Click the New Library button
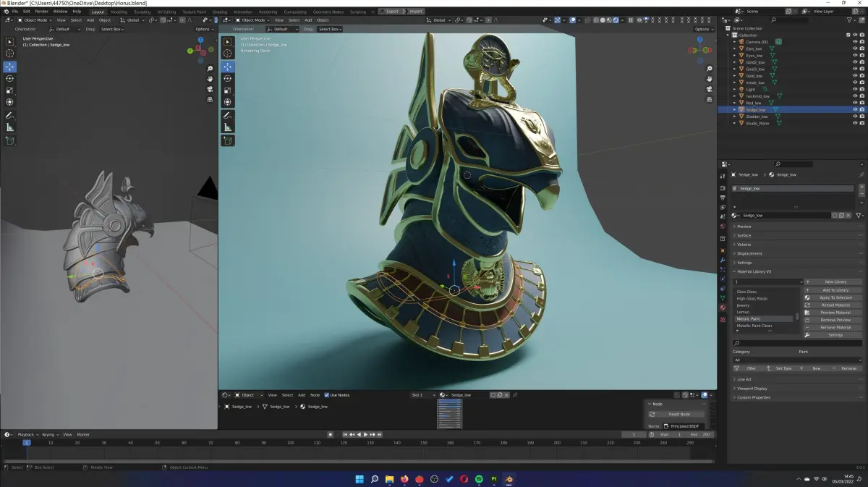Screen dimensions: 868x487 (x=834, y=281)
